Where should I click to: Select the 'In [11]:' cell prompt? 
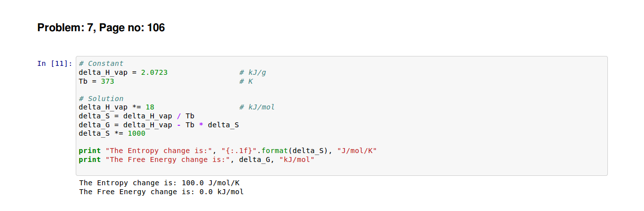[55, 63]
